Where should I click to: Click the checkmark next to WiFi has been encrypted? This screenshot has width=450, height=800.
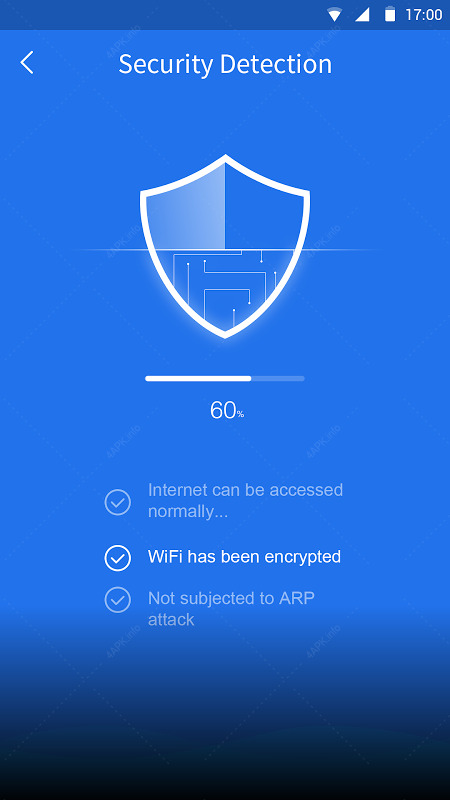point(118,558)
